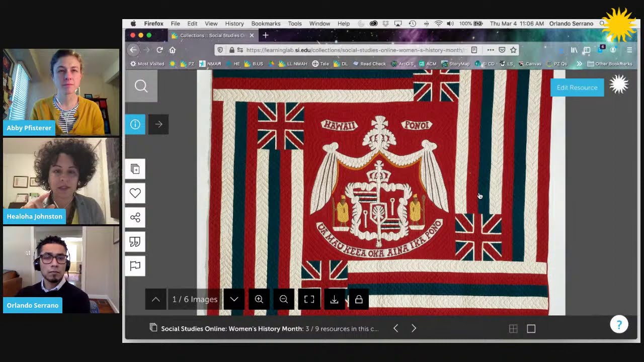
Task: Close the Collections :: Social Studies tab
Action: (x=252, y=36)
